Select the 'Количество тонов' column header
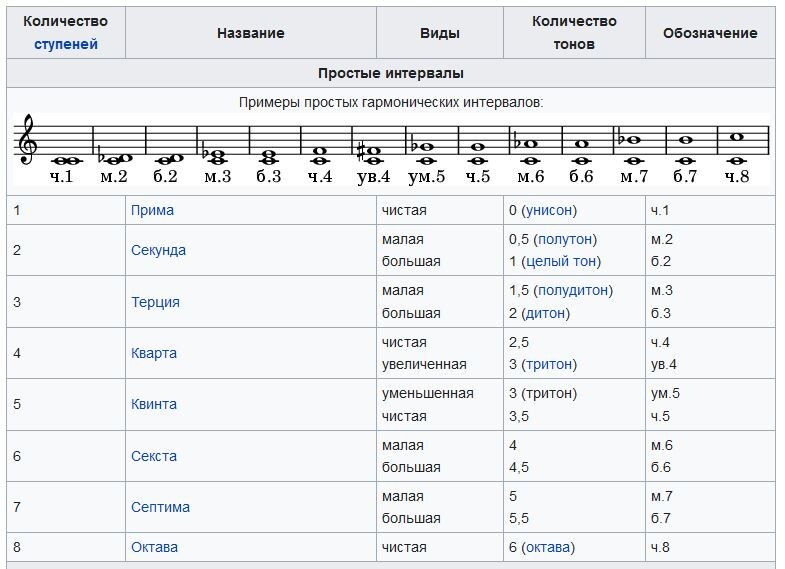Screen dimensions: 785x569 tap(574, 33)
